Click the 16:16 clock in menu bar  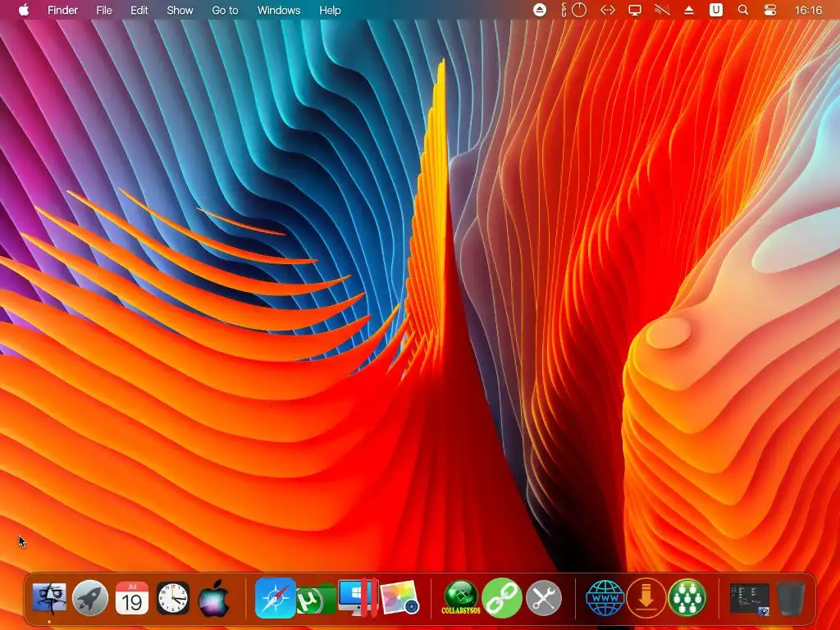click(808, 10)
